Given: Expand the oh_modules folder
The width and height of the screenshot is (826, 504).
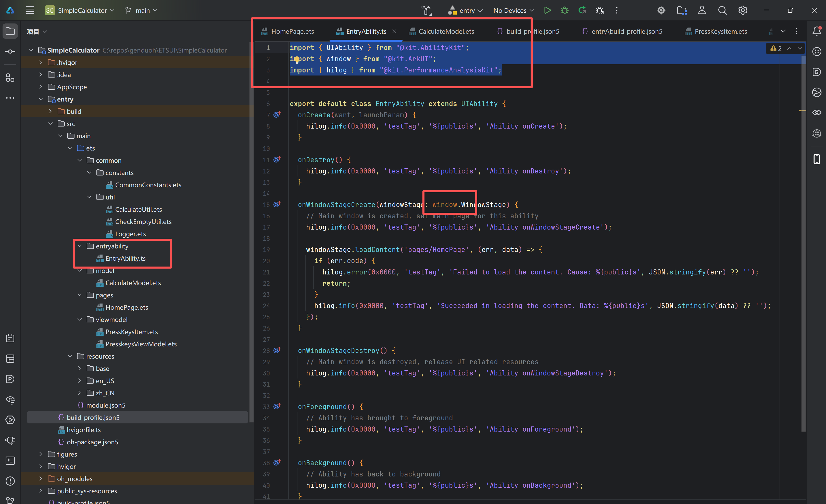Looking at the screenshot, I should [41, 478].
